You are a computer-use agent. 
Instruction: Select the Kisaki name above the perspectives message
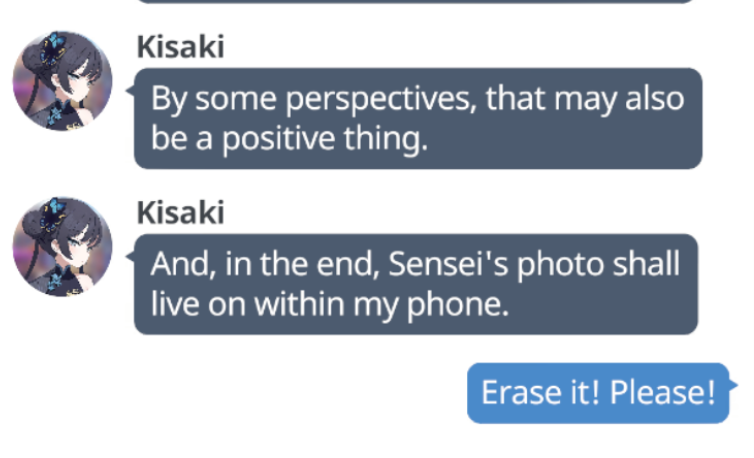[x=180, y=47]
